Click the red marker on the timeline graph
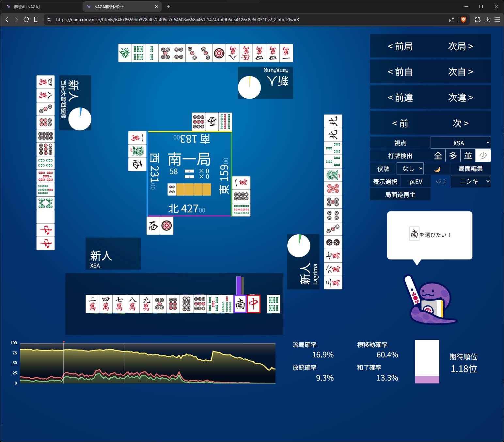The width and height of the screenshot is (504, 442). tap(64, 342)
